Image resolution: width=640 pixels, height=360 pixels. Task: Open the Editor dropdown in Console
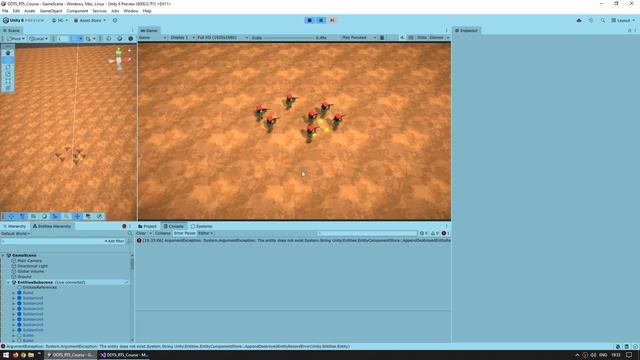click(x=205, y=233)
